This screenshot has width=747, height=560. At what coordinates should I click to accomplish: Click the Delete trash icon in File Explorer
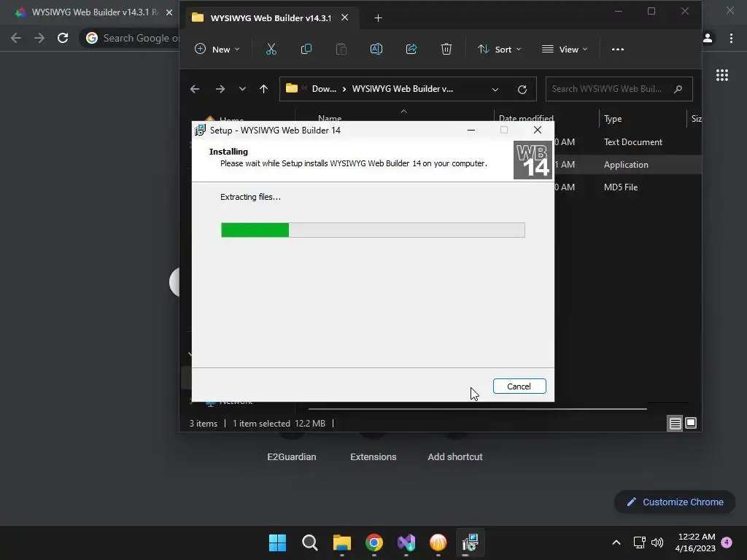446,49
